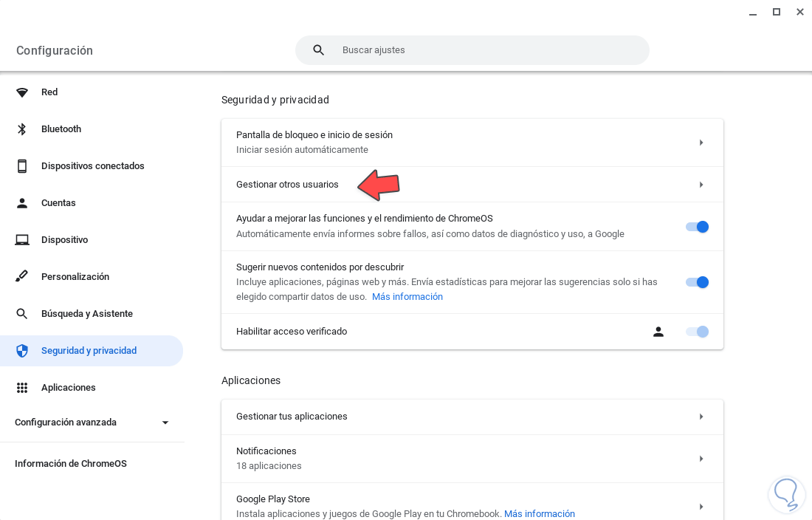Expand Configuración avanzada section
Image resolution: width=812 pixels, height=520 pixels.
click(165, 422)
